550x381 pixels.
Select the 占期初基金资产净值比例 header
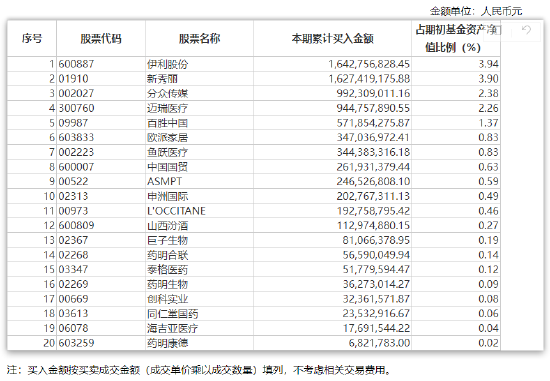456,38
